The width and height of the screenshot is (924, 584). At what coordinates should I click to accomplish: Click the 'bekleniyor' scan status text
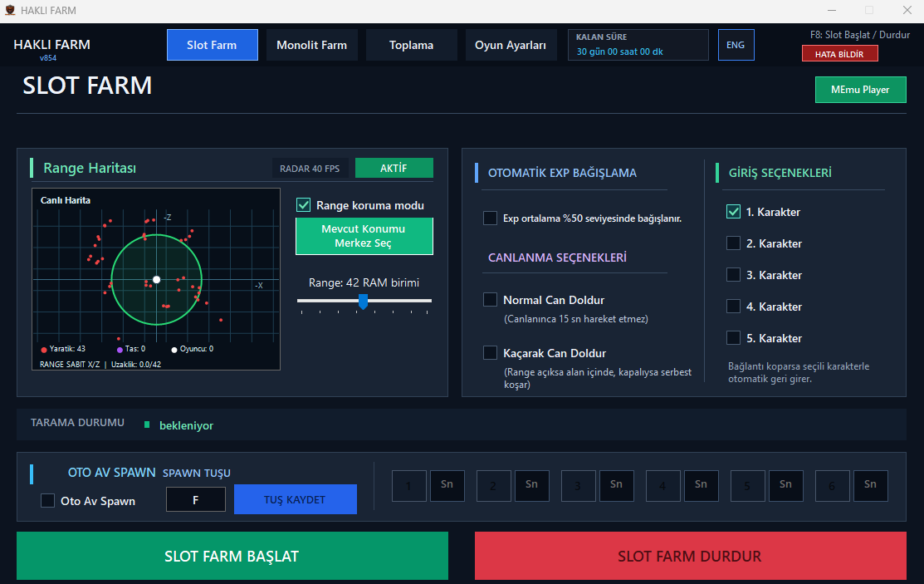(186, 425)
